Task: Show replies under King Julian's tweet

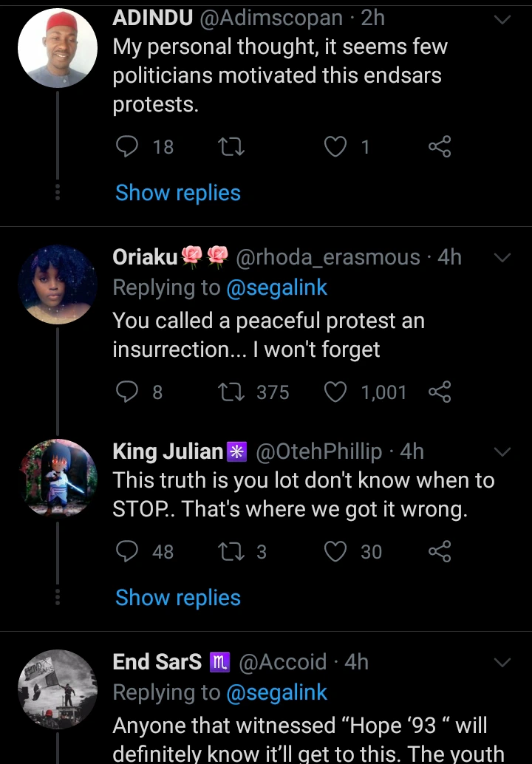Action: tap(178, 598)
